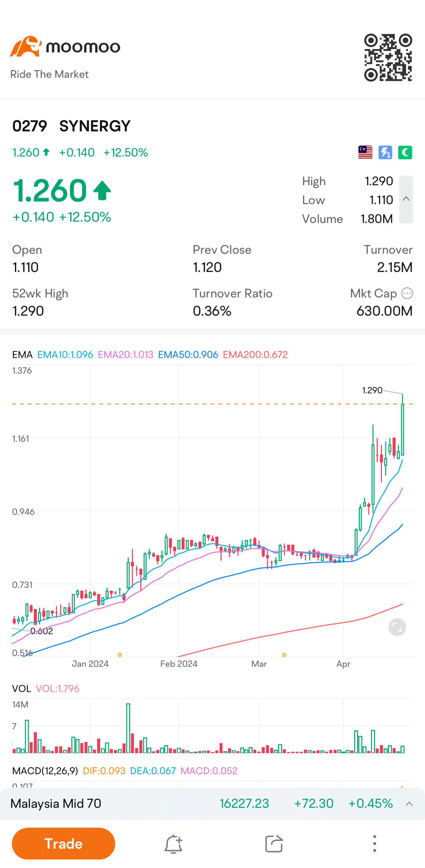Tap the Turnover 2.15M value

pos(395,267)
